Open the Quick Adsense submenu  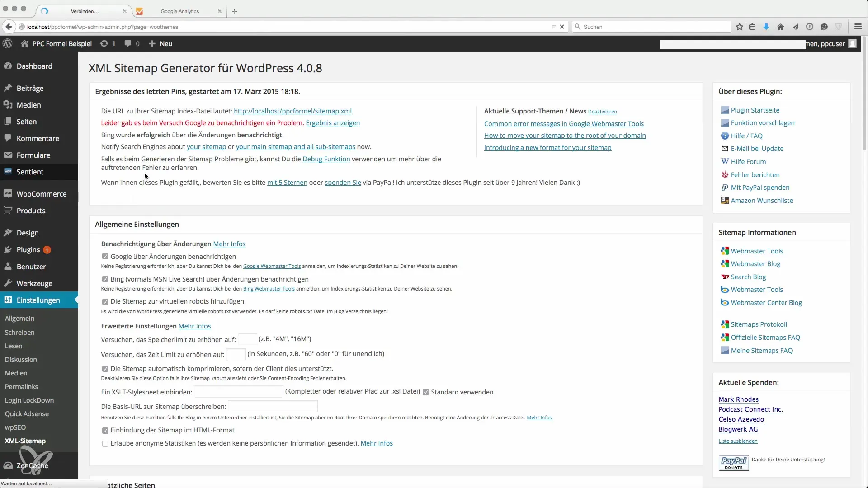(27, 414)
